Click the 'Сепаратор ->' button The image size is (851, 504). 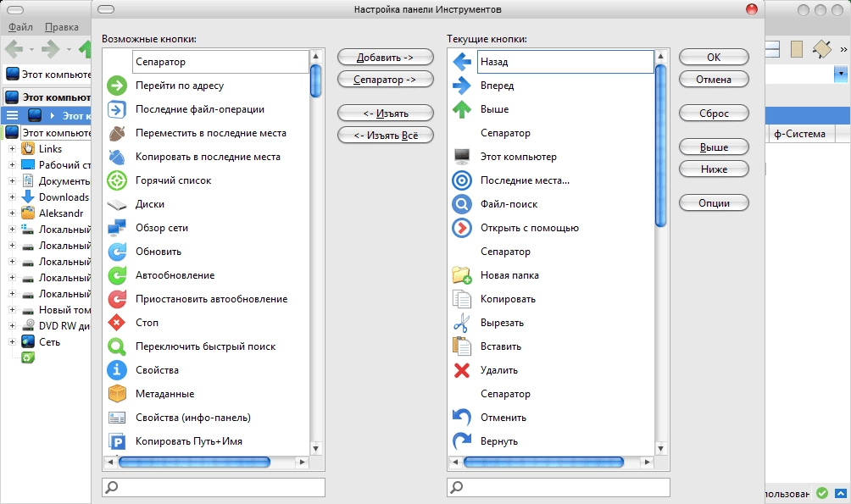coord(386,80)
